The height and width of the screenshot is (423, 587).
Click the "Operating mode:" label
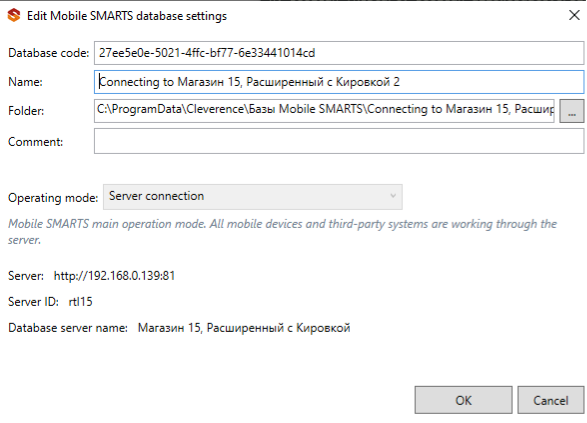(53, 198)
